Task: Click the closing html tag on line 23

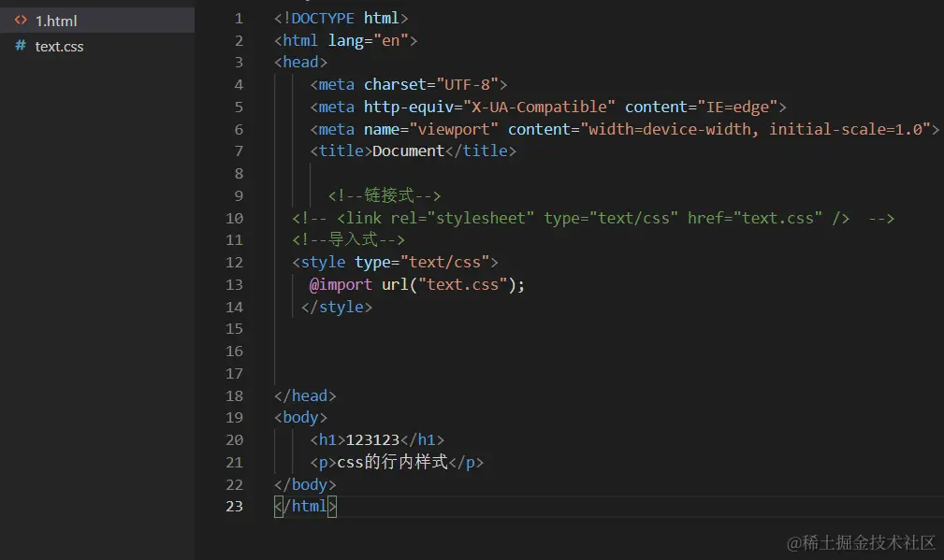Action: tap(305, 507)
